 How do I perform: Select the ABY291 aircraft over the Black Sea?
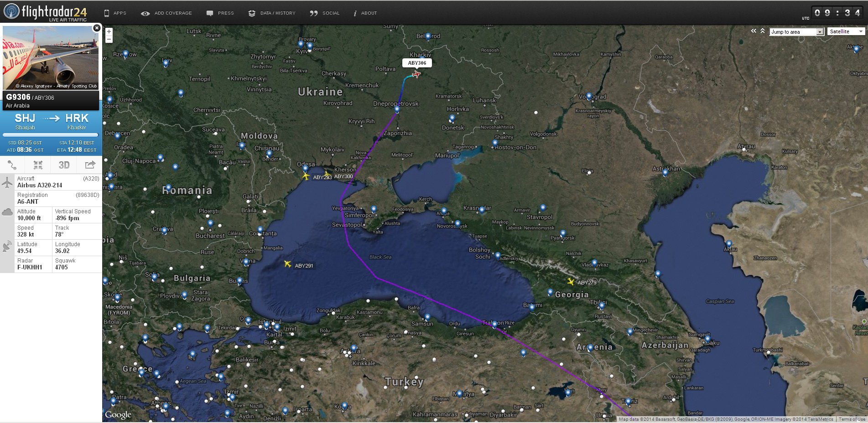point(287,264)
